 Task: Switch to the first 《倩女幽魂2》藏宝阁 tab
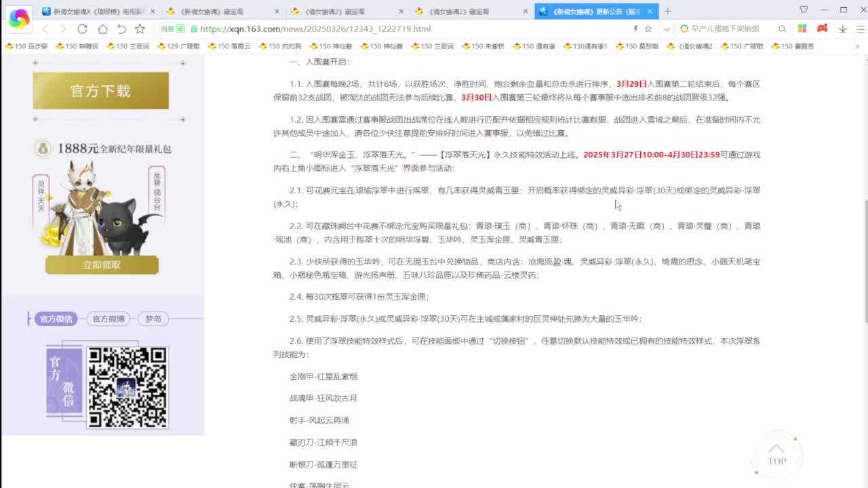347,12
